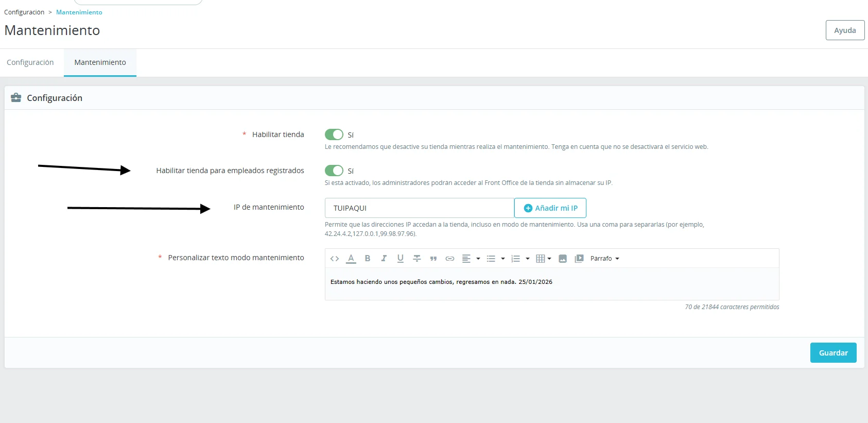Viewport: 868px width, 423px height.
Task: Insert a link via the editor toolbar
Action: pos(450,259)
